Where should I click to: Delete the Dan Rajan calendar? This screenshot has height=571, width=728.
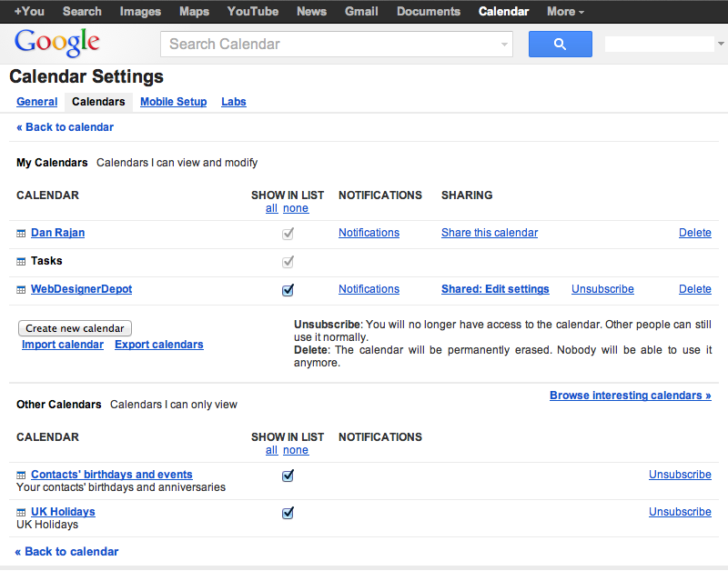pyautogui.click(x=694, y=233)
